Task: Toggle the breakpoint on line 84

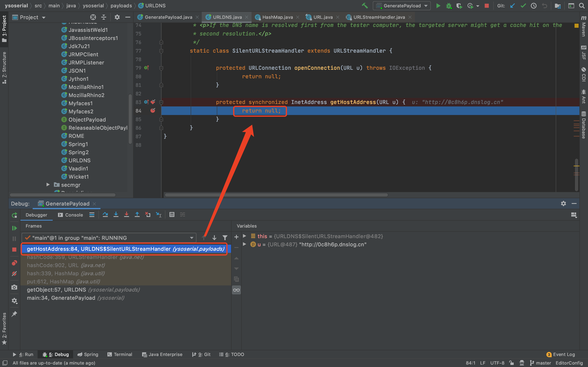Action: pyautogui.click(x=153, y=111)
